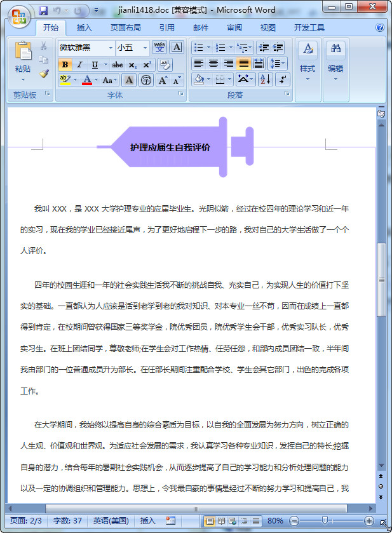Click the Strikethrough (abc) icon
This screenshot has height=533, width=392.
coord(118,65)
